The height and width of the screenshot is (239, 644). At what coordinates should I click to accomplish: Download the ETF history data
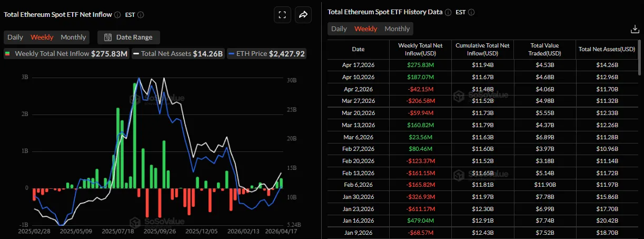634,29
